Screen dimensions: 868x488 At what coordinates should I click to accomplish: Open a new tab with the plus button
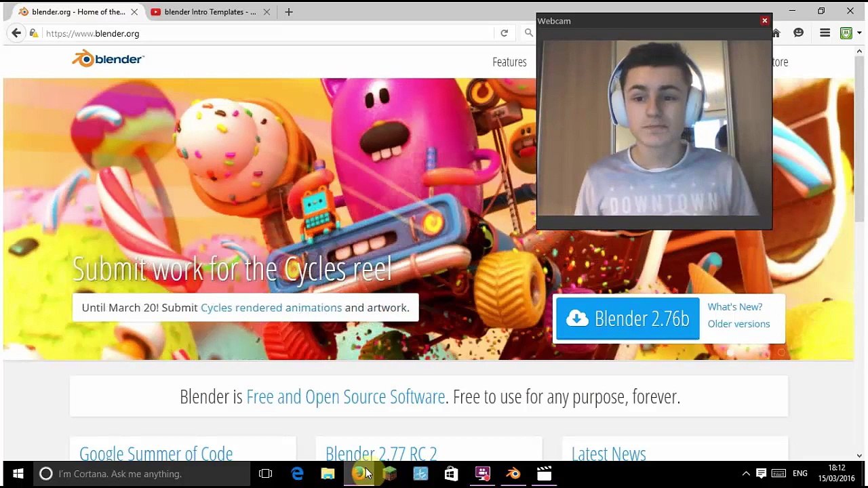click(289, 12)
